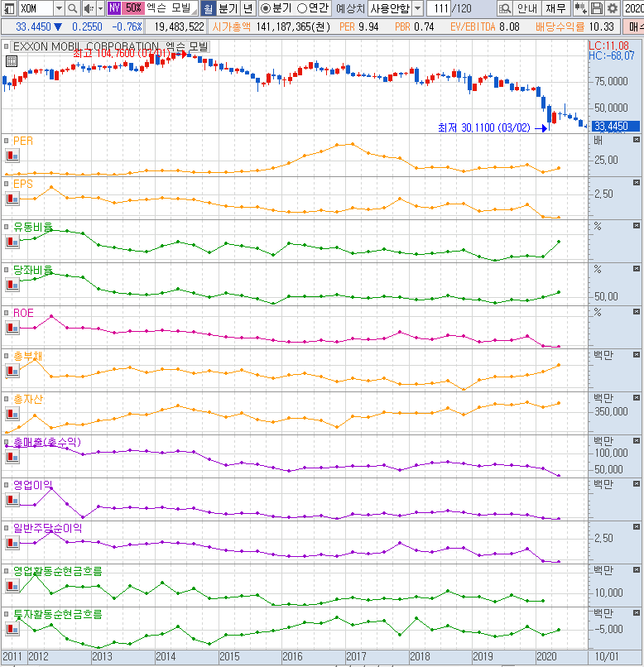Toggle the ROE panel square marker

coord(7,313)
